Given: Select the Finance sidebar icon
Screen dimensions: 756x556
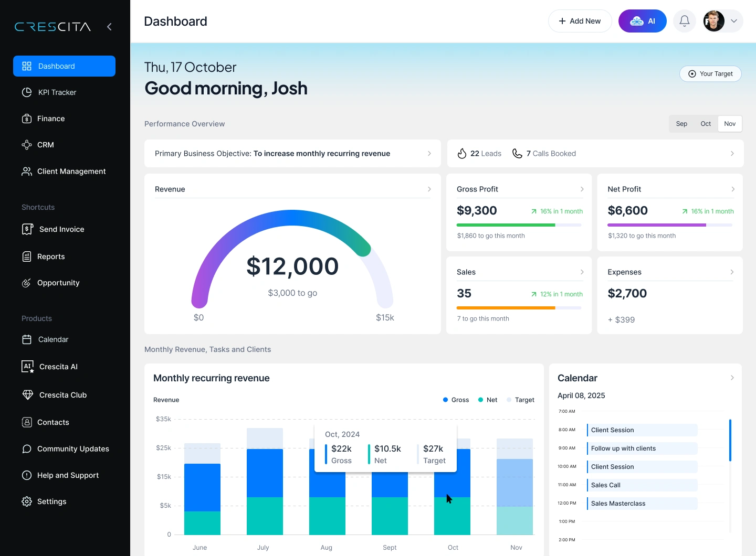Looking at the screenshot, I should coord(27,119).
